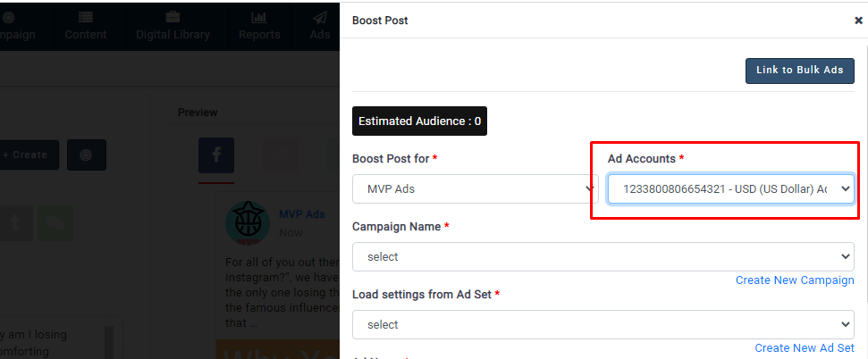The image size is (868, 359).
Task: Click the round icon button beside Create
Action: coord(86,154)
